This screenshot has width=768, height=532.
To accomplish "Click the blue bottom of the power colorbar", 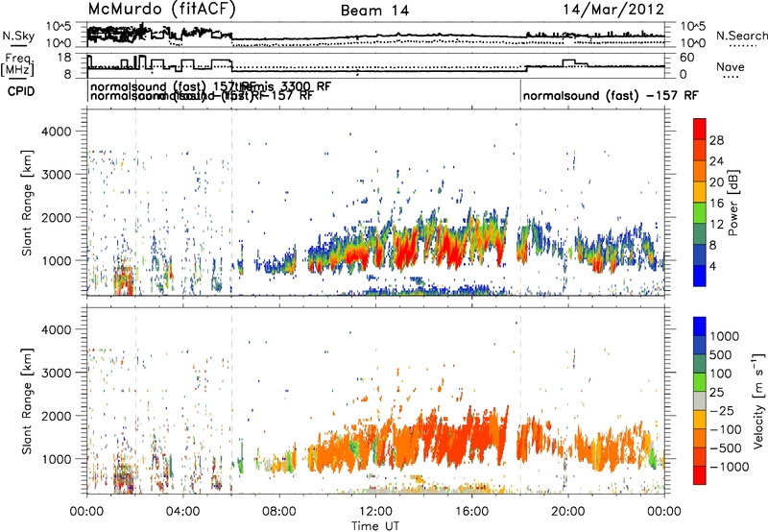I will pyautogui.click(x=700, y=276).
